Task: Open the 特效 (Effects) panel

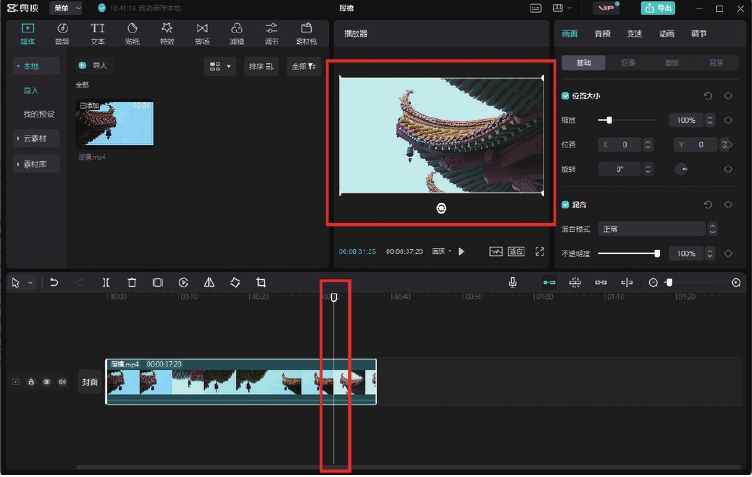Action: [167, 33]
